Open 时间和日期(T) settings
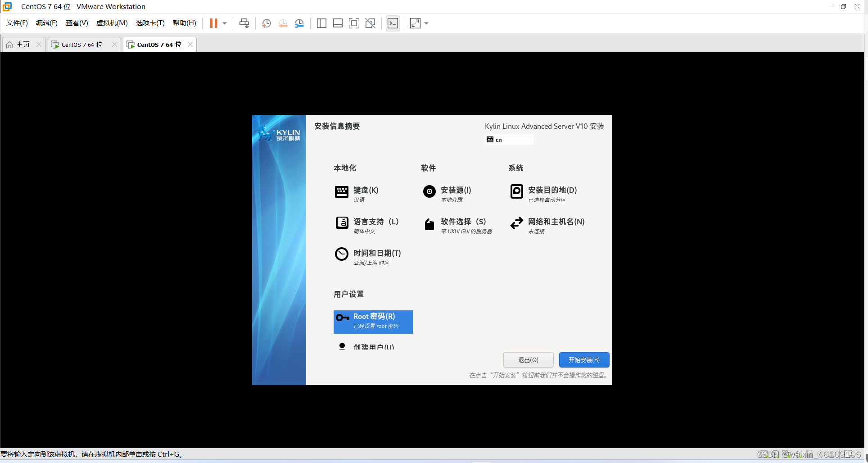The image size is (868, 463). [x=377, y=253]
